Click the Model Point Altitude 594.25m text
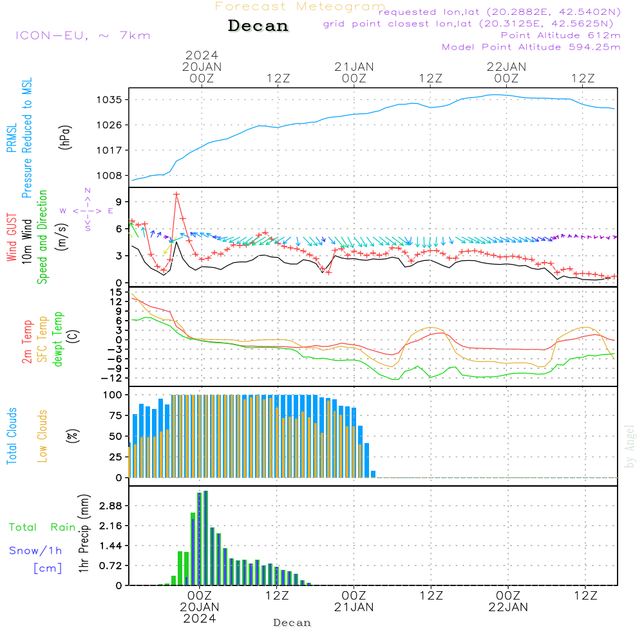Screen dimensions: 644x644 coord(531,47)
